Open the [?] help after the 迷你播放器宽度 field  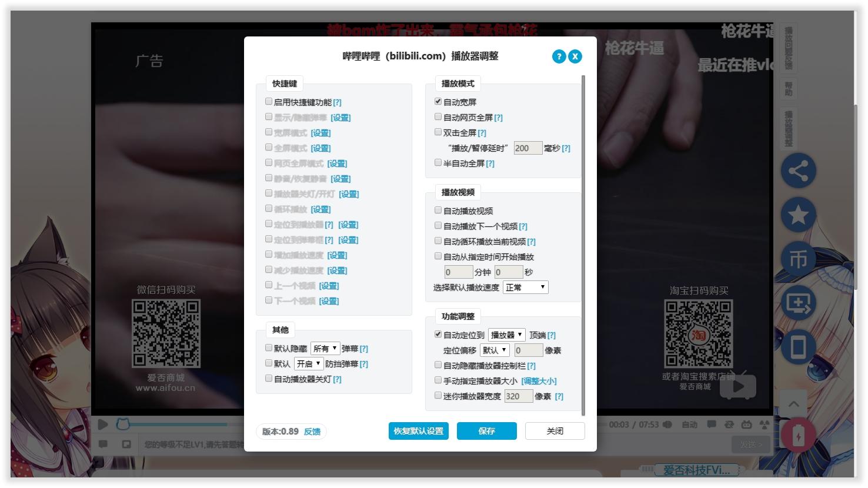tap(559, 396)
